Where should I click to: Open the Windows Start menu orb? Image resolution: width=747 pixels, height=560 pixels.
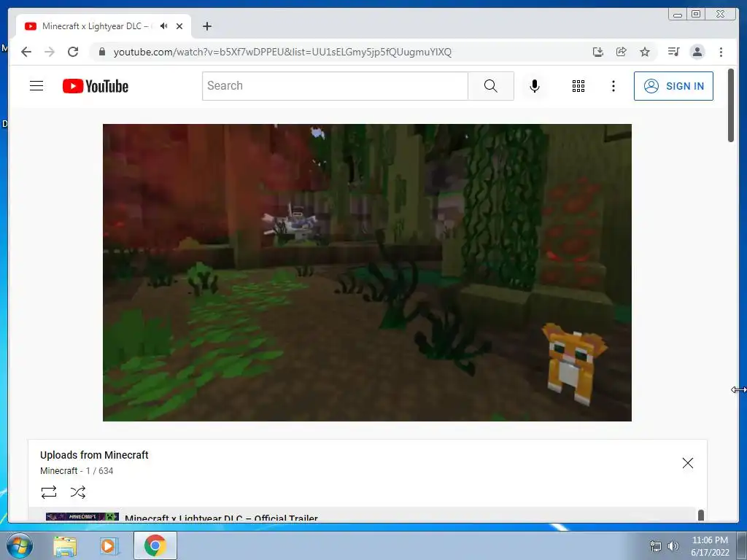(x=20, y=545)
